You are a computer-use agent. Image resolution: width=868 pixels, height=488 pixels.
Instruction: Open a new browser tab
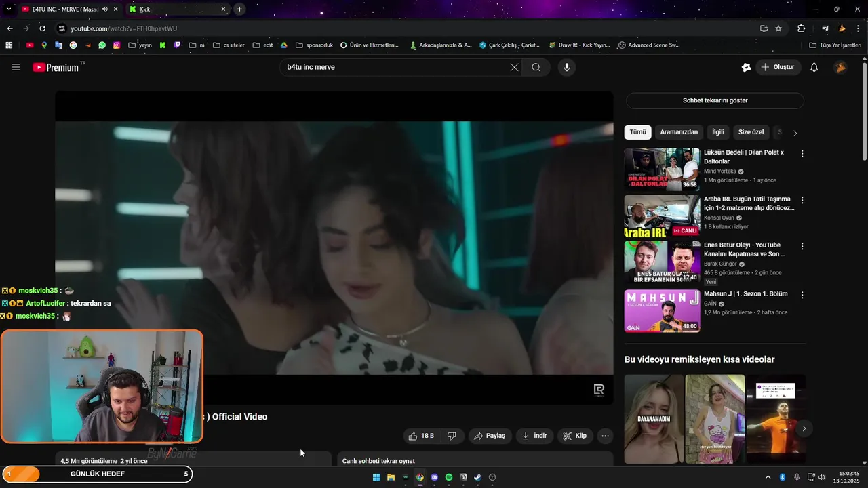pyautogui.click(x=239, y=9)
